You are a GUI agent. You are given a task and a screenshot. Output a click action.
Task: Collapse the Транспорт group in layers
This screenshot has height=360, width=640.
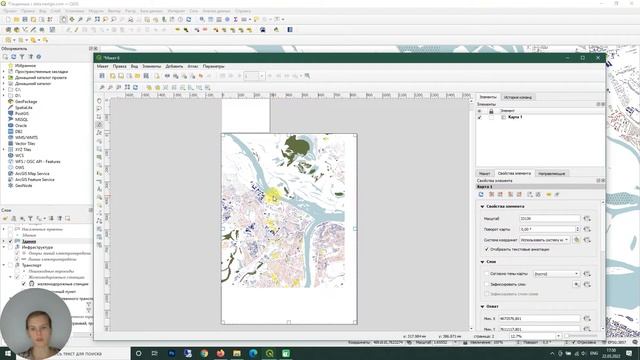point(4,265)
